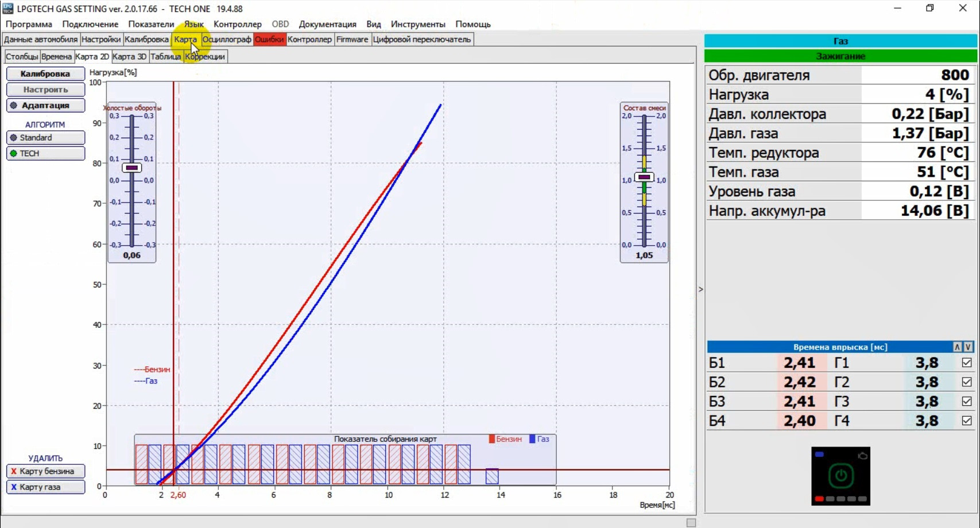
Task: Switch to the Калибровка tab
Action: click(146, 40)
